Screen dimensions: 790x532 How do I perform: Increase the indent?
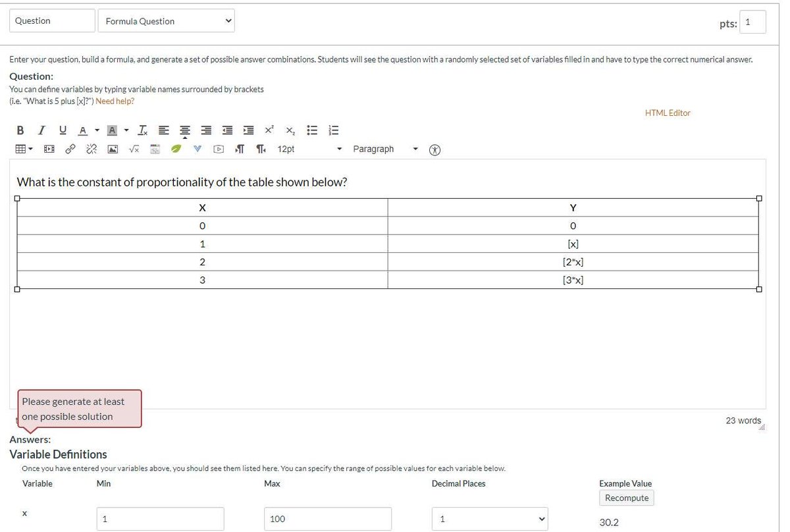pyautogui.click(x=248, y=130)
